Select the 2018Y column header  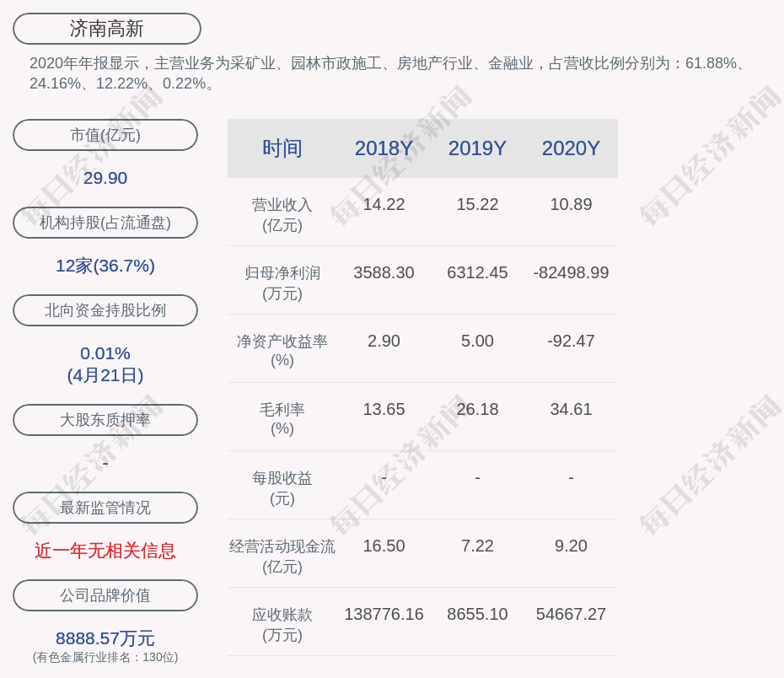pyautogui.click(x=384, y=148)
